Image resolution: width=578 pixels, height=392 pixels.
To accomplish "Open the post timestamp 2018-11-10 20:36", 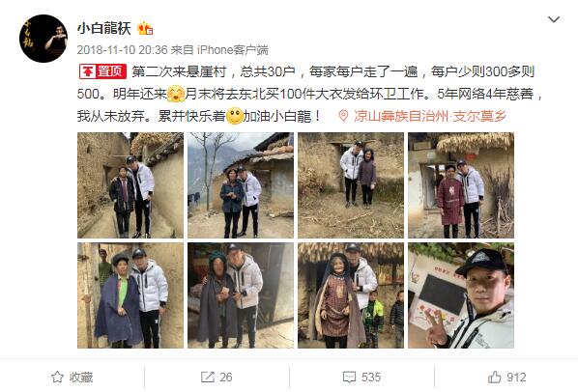I will click(122, 49).
